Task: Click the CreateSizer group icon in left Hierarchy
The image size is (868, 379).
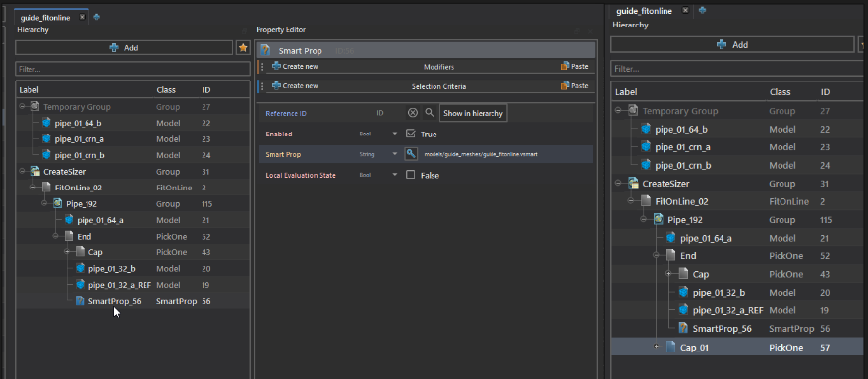Action: (35, 172)
